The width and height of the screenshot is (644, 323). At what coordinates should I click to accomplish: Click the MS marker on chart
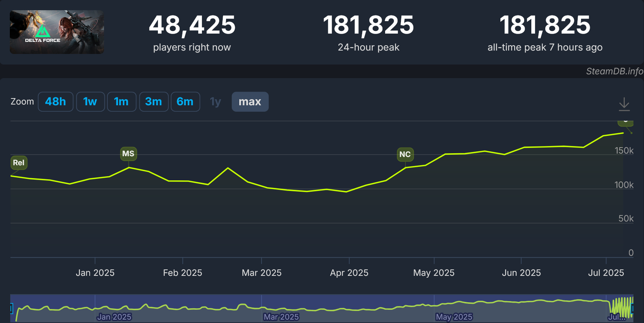point(128,154)
